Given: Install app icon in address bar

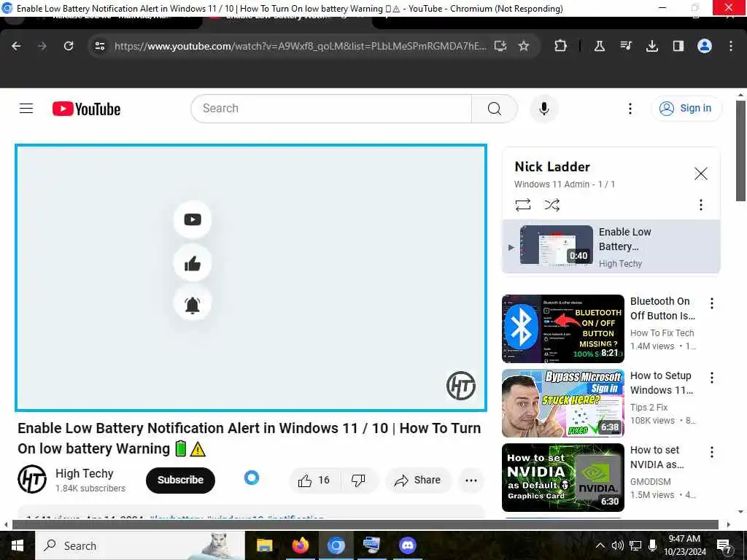Looking at the screenshot, I should (500, 46).
